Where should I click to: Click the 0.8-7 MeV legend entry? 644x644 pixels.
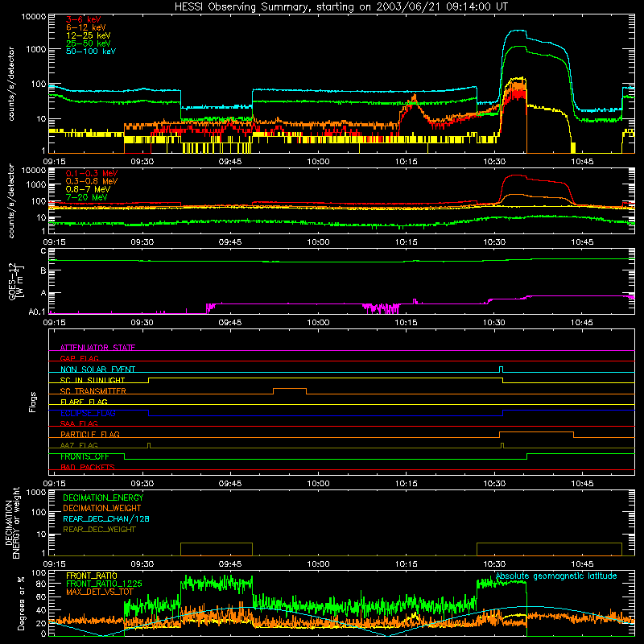pos(88,189)
